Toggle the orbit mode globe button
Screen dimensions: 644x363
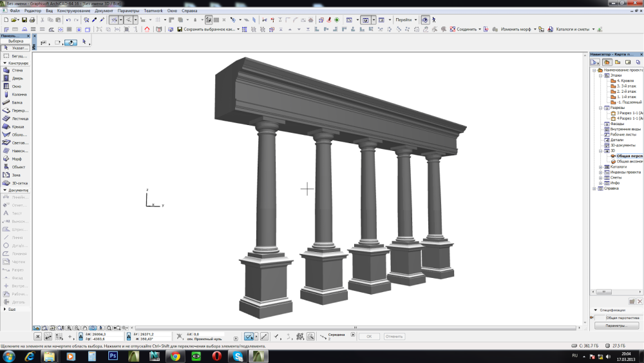425,20
